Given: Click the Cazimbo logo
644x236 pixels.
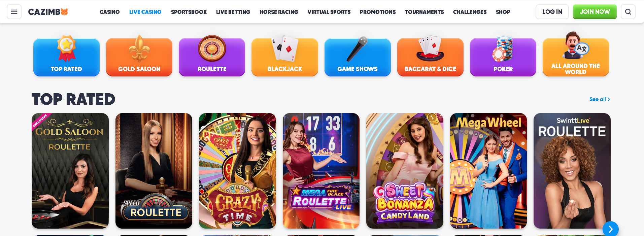Looking at the screenshot, I should [x=48, y=12].
